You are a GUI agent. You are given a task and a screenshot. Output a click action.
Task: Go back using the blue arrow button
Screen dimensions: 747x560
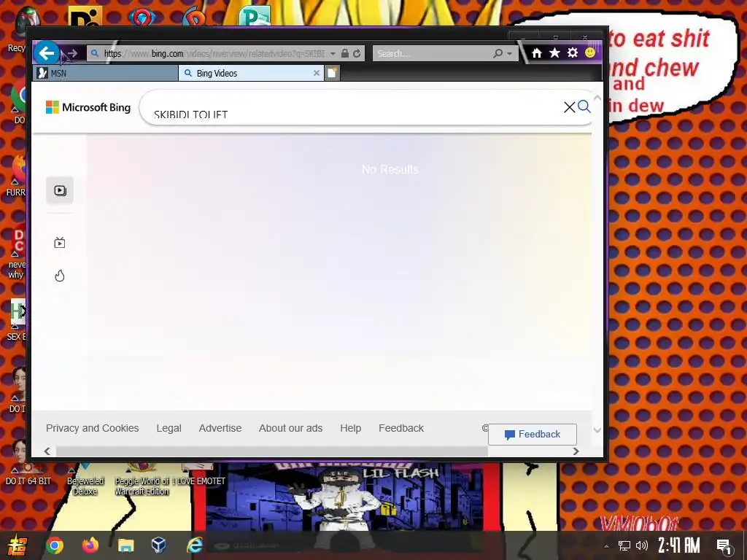pyautogui.click(x=46, y=52)
